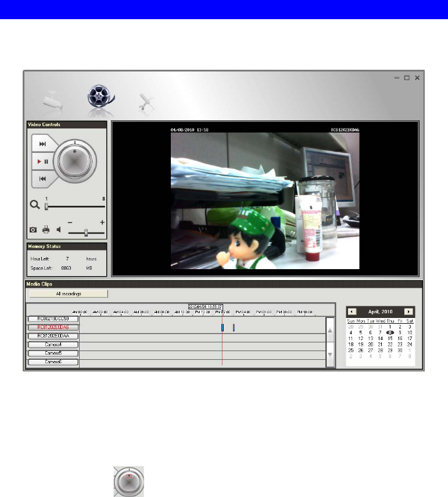Select April 14 in the calendar
Image resolution: width=448 pixels, height=497 pixels.
tap(380, 338)
